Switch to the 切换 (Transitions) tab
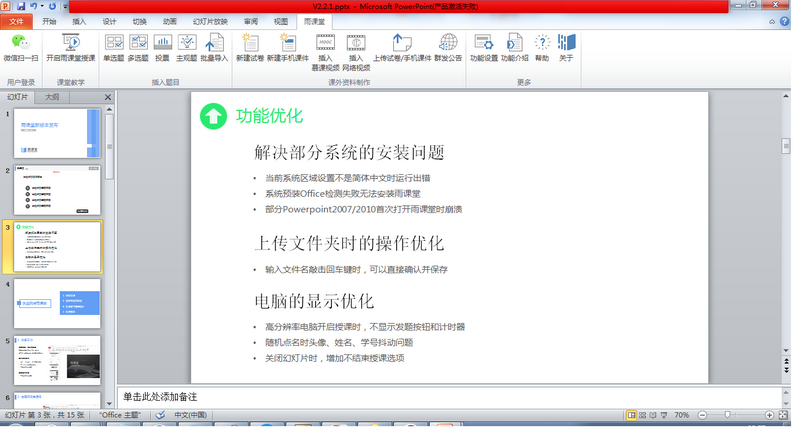This screenshot has height=431, width=800. point(139,21)
